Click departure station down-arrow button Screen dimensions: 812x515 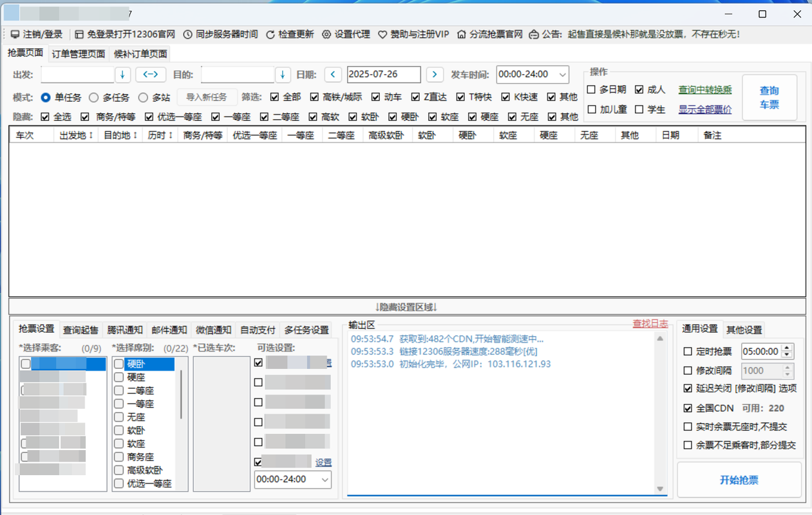click(x=122, y=75)
